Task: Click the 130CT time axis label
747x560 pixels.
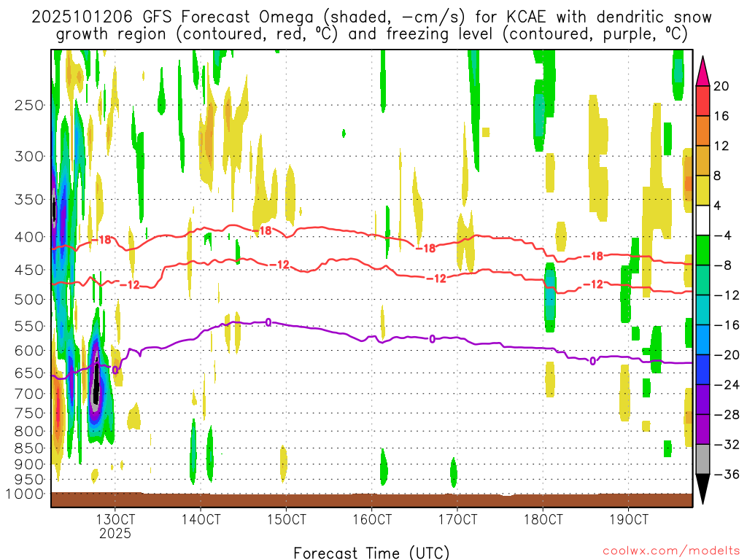Action: (x=115, y=519)
